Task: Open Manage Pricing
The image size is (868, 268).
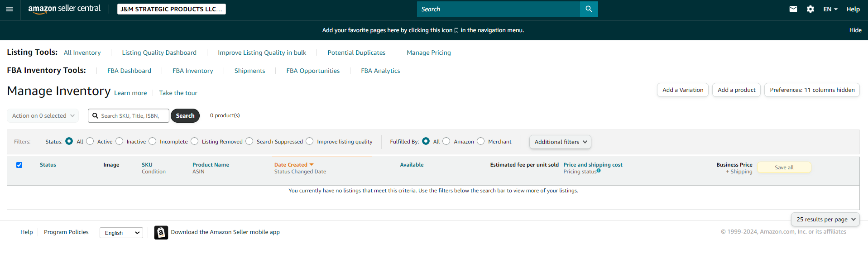Action: [x=429, y=53]
